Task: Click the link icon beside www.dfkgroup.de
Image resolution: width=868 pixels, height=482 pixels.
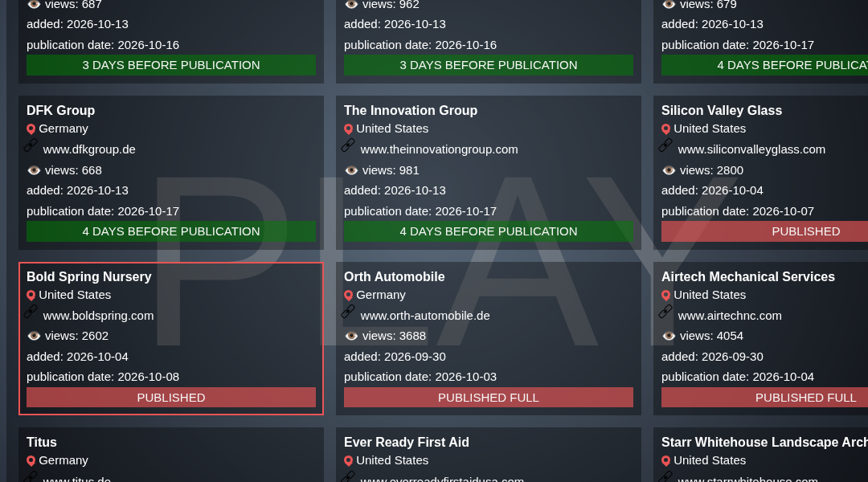Action: [31, 145]
